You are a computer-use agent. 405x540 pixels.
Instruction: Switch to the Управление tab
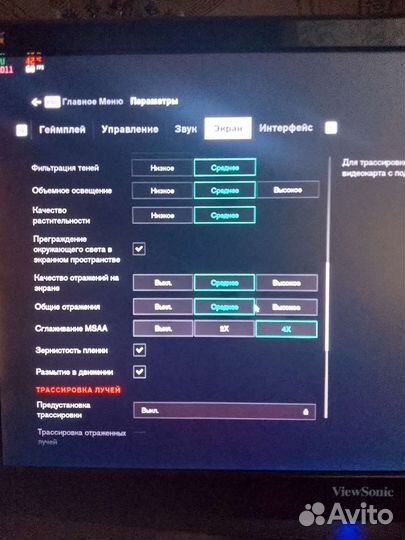click(x=130, y=129)
